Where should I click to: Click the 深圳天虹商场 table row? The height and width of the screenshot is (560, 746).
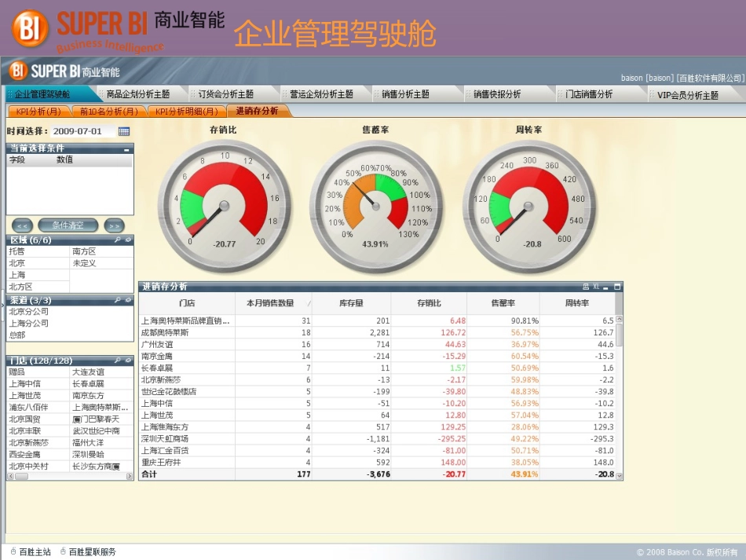coord(377,439)
